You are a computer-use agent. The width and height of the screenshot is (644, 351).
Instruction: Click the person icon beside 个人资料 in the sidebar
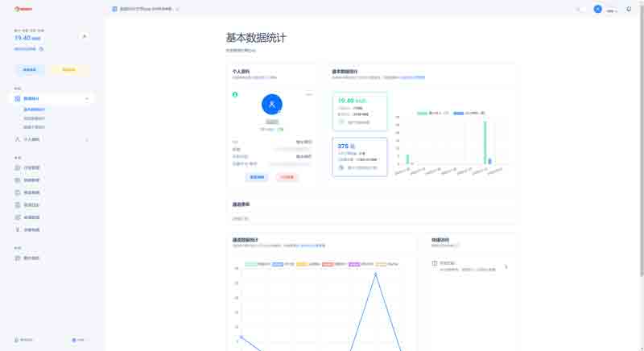coord(18,139)
